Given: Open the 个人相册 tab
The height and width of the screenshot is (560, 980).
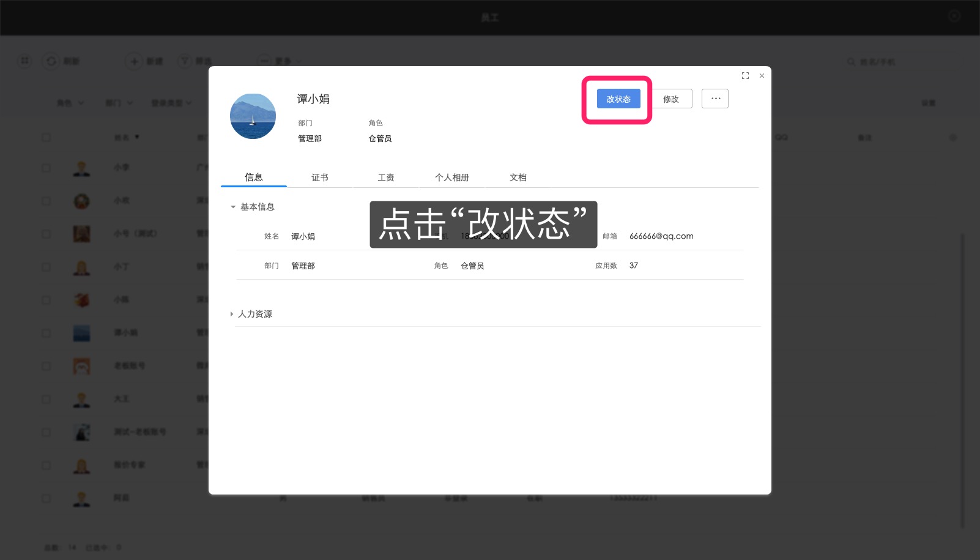Looking at the screenshot, I should click(x=452, y=177).
